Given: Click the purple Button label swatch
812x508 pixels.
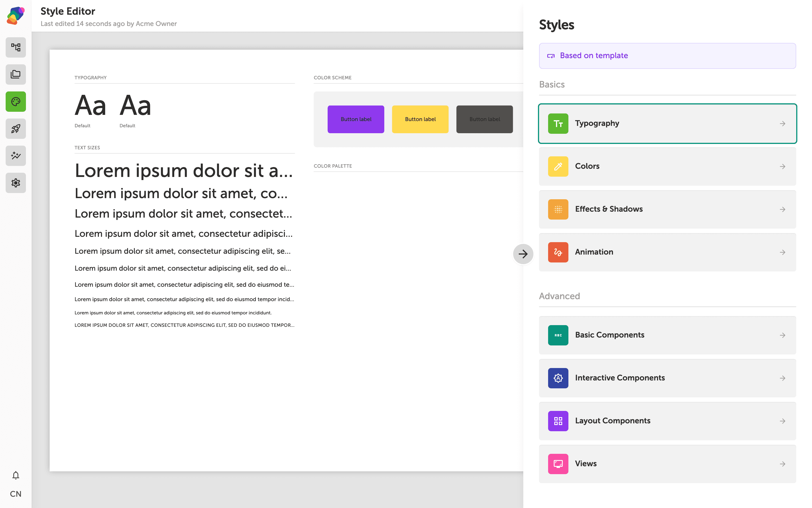Looking at the screenshot, I should coord(356,119).
